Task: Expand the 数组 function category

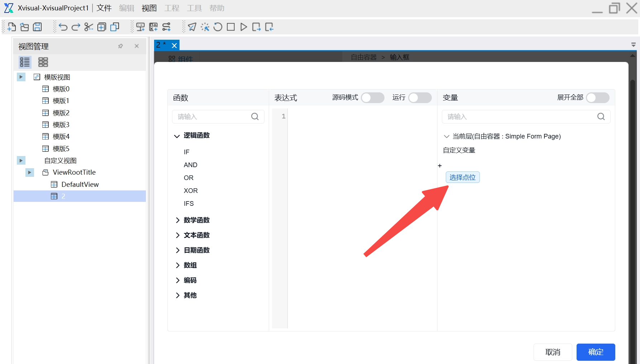Action: click(x=177, y=265)
